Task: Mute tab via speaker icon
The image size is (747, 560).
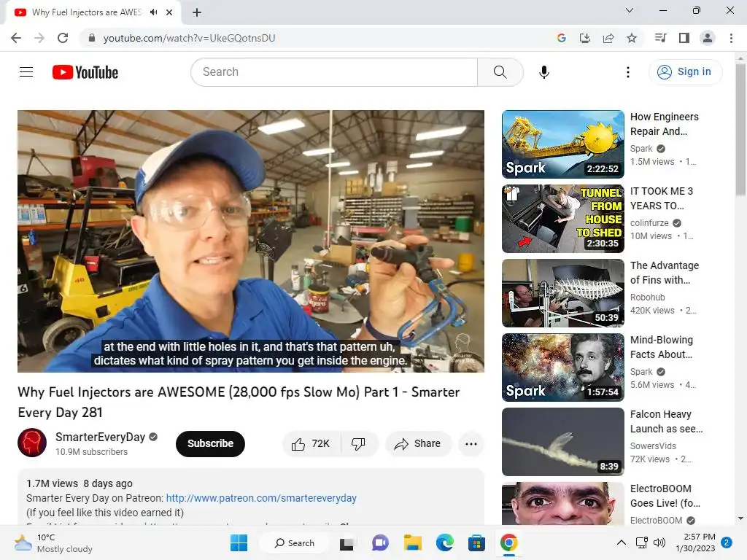Action: tap(153, 12)
